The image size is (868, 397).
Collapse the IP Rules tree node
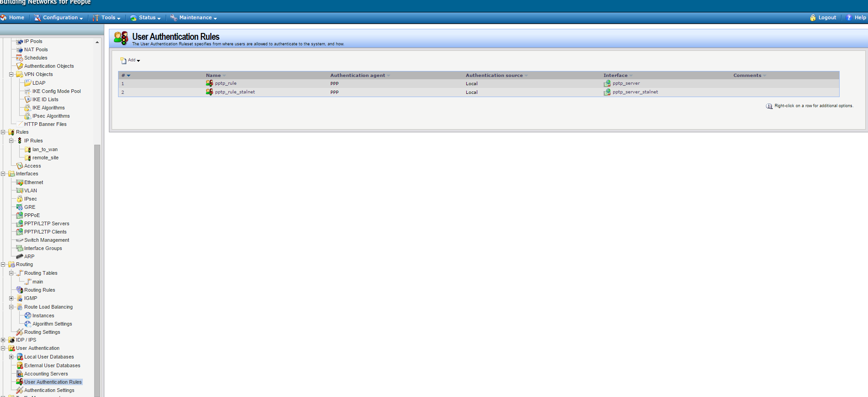pyautogui.click(x=11, y=141)
